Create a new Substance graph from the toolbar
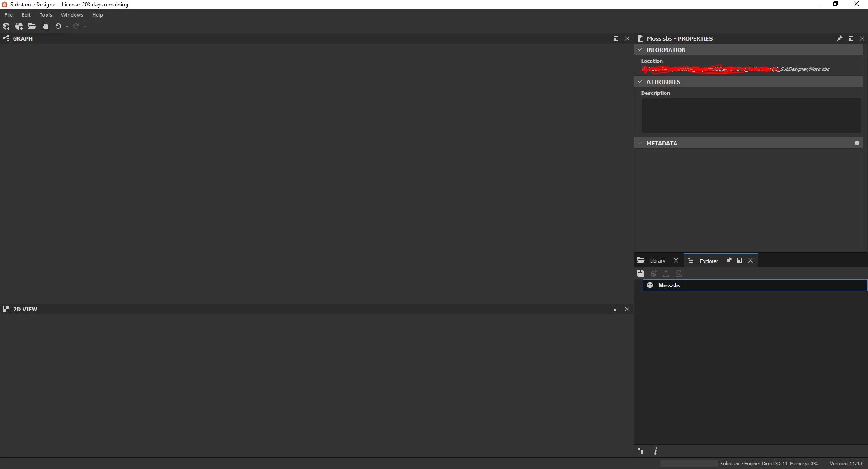Image resolution: width=868 pixels, height=469 pixels. point(6,26)
